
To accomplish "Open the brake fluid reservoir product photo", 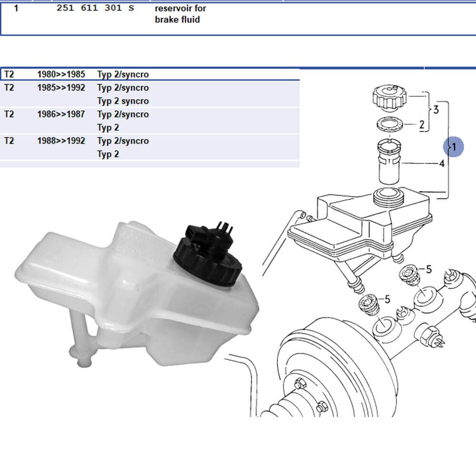I will point(137,294).
